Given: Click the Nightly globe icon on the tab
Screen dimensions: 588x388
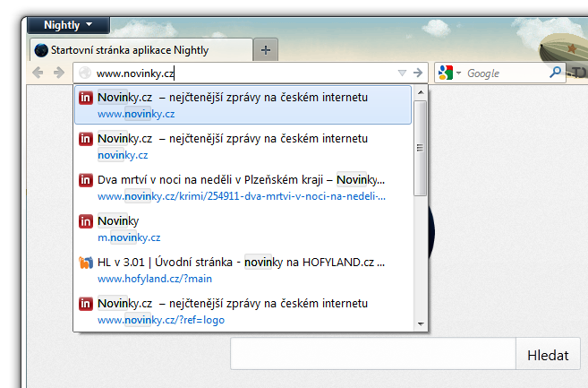Looking at the screenshot, I should (x=41, y=50).
